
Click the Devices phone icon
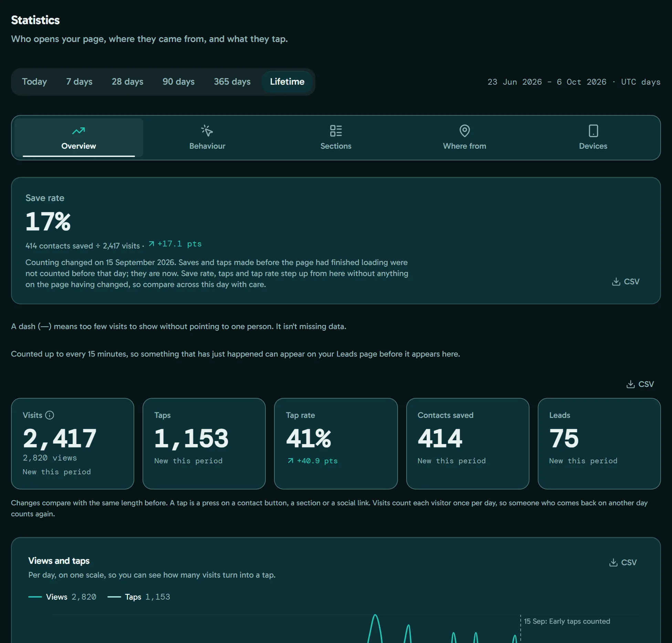(594, 131)
